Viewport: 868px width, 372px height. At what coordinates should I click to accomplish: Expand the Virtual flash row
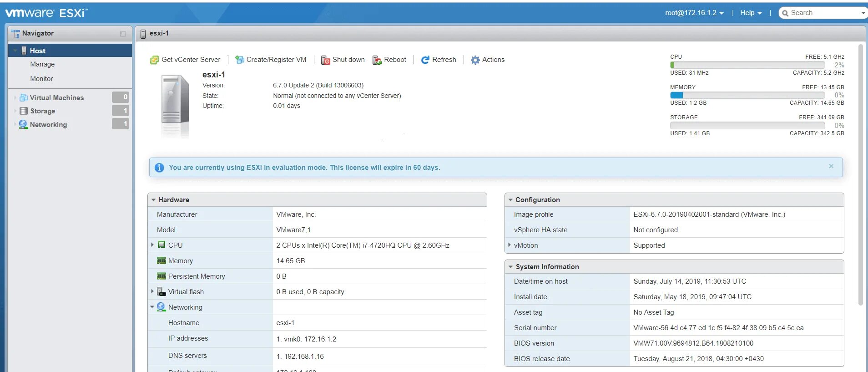coord(152,291)
